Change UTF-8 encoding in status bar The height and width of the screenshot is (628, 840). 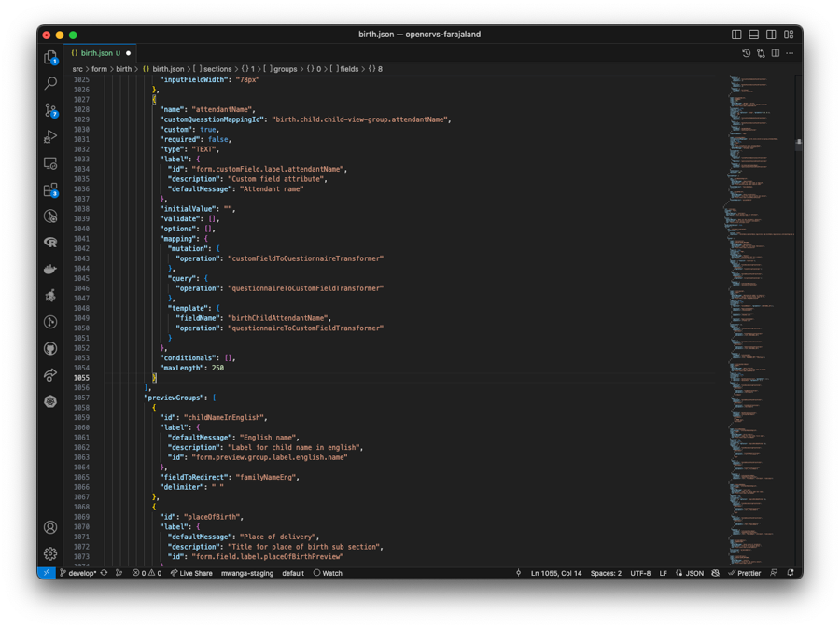pyautogui.click(x=640, y=573)
